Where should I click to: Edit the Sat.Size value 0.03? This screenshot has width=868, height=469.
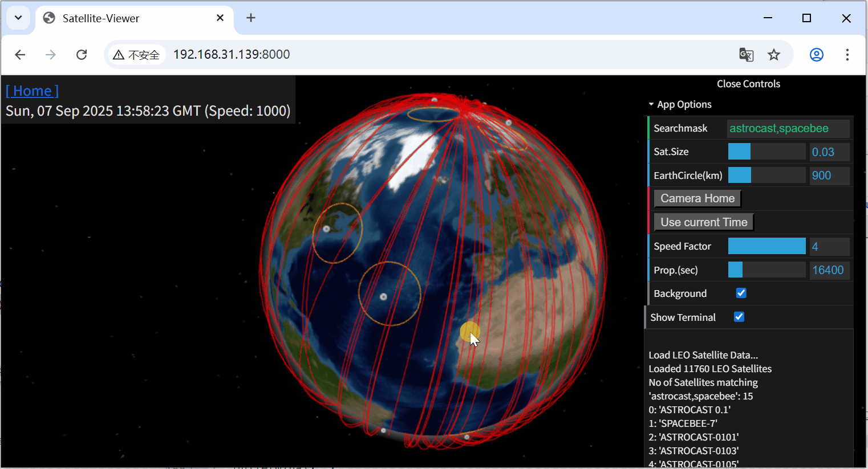click(830, 152)
